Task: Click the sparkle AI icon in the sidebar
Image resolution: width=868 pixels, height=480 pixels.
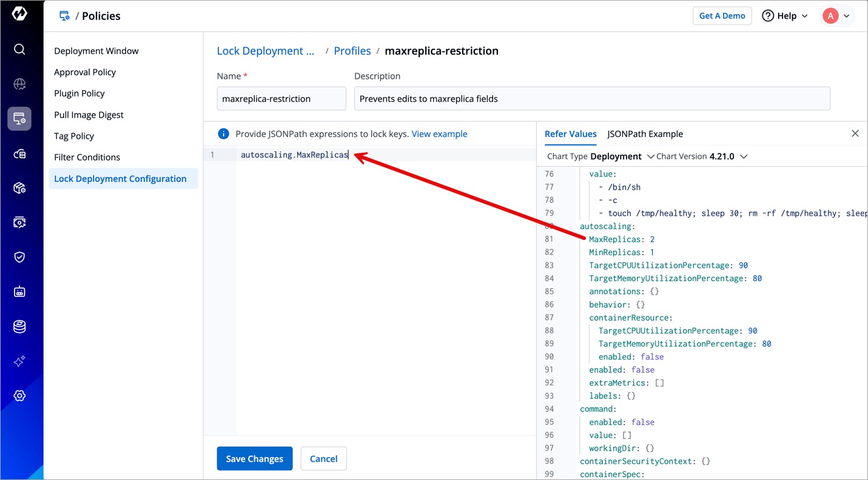Action: pyautogui.click(x=19, y=361)
